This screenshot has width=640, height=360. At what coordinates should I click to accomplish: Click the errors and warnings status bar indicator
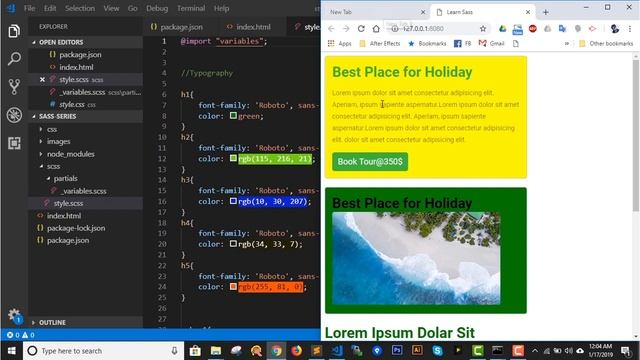(20, 335)
